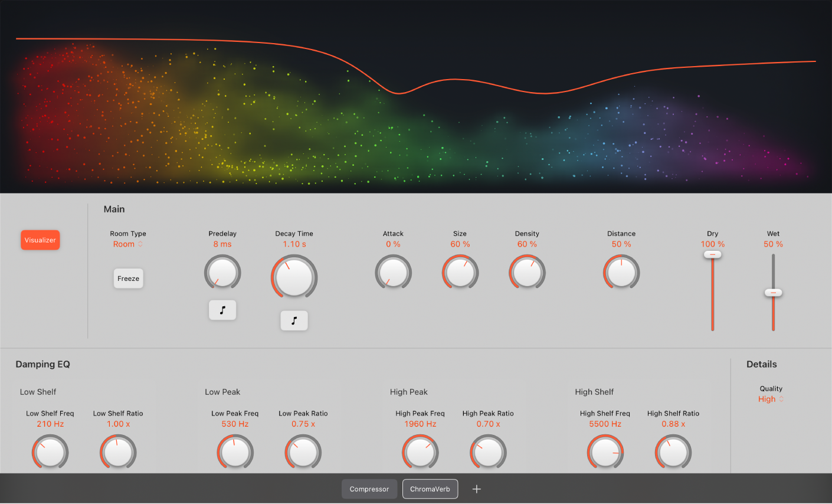Click the Distance knob

click(x=621, y=272)
